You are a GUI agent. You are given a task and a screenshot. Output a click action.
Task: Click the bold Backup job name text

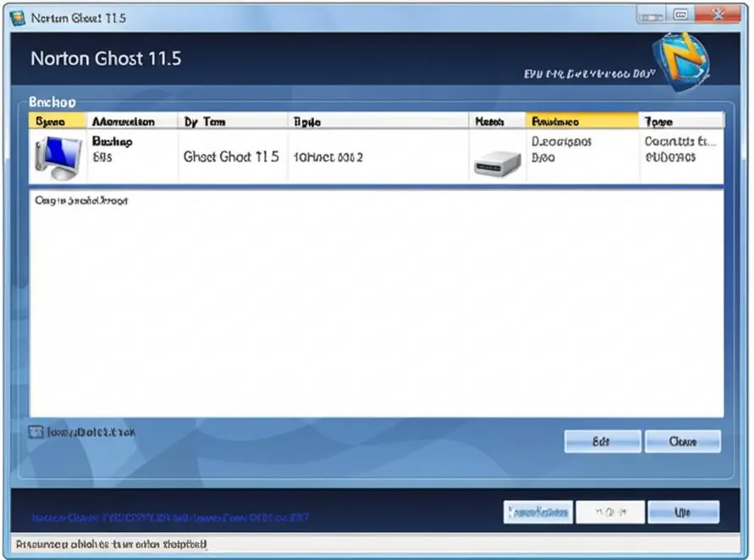[x=112, y=141]
